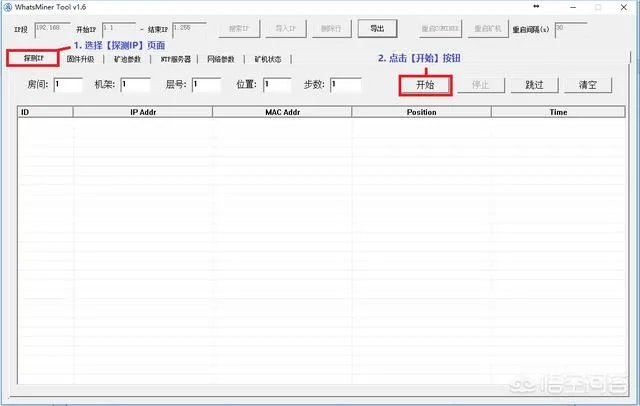The image size is (640, 406).
Task: Switch to the 探测IP tab
Action: (33, 58)
